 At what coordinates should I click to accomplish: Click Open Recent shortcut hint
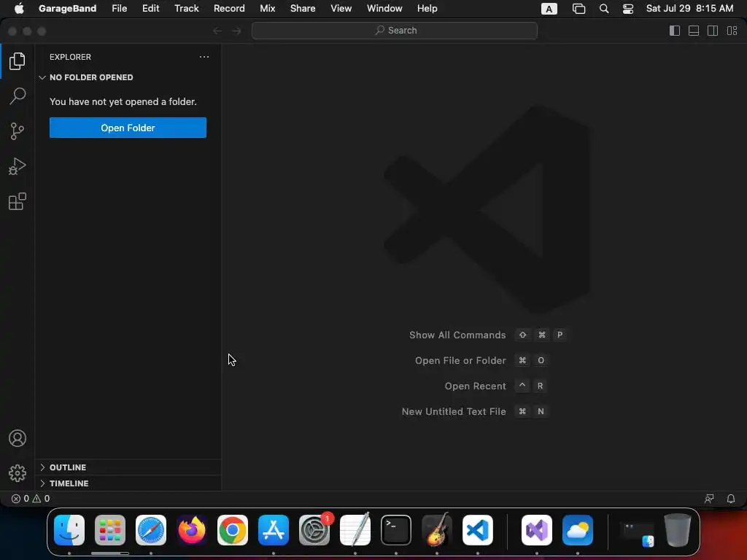tap(495, 386)
